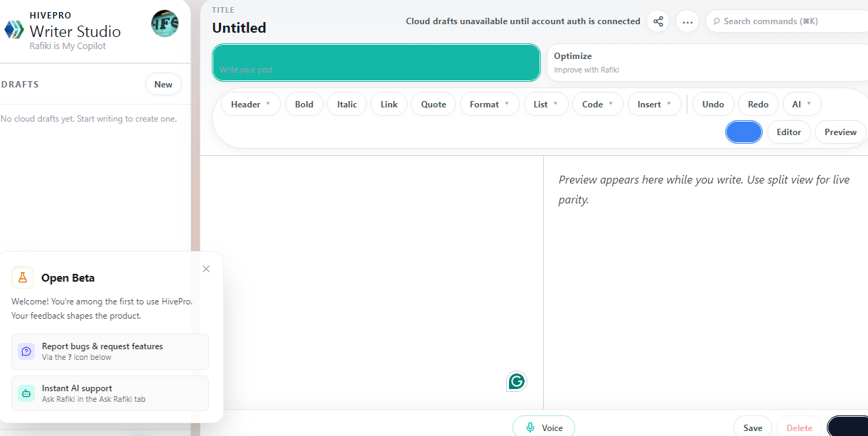868x436 pixels.
Task: Delete the draft
Action: 799,427
